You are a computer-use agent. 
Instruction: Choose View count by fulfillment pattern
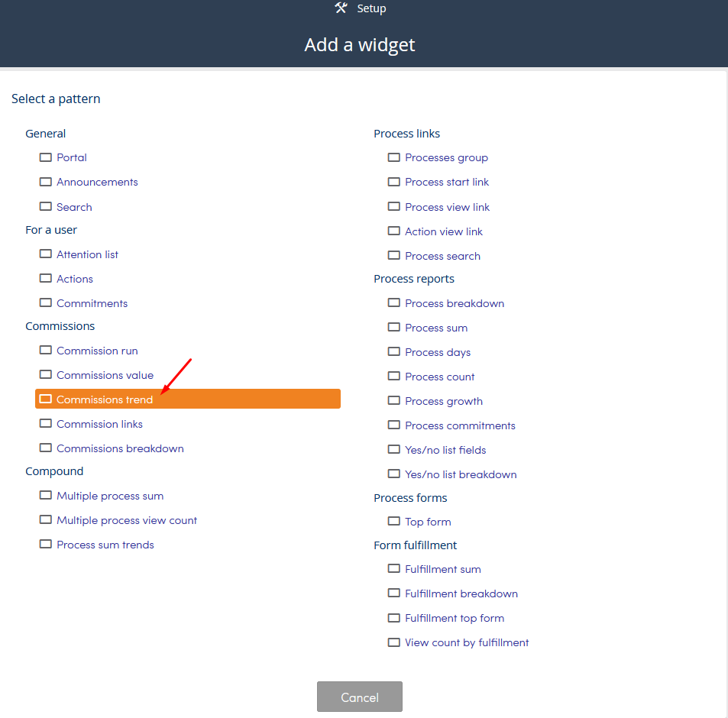click(x=467, y=642)
